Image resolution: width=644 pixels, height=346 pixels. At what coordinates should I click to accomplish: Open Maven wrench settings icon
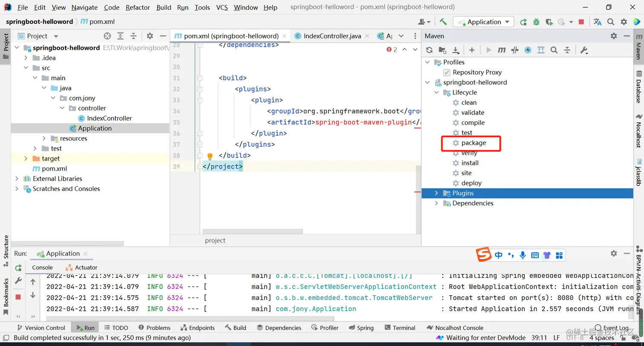[x=584, y=50]
